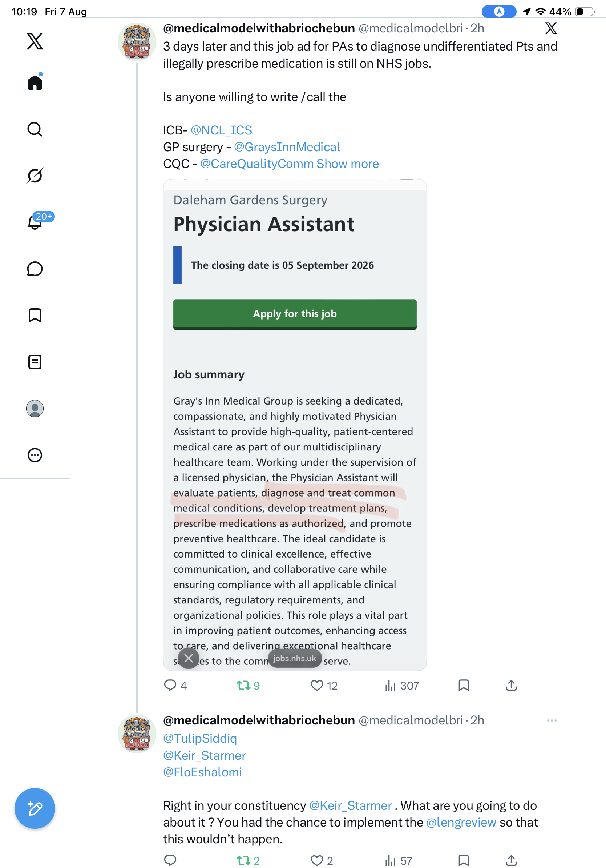This screenshot has width=606, height=868.
Task: Open Bookmarks in the sidebar
Action: pyautogui.click(x=35, y=315)
